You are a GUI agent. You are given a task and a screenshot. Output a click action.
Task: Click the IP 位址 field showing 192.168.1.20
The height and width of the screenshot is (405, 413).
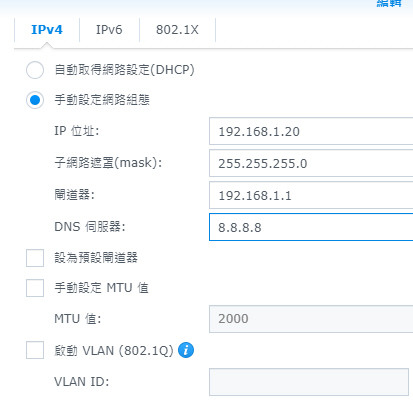pyautogui.click(x=311, y=131)
